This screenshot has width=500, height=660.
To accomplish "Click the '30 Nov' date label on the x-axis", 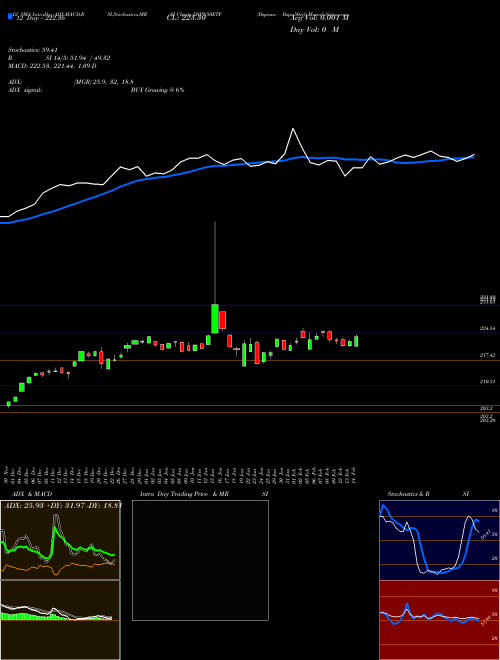I will pyautogui.click(x=7, y=475).
